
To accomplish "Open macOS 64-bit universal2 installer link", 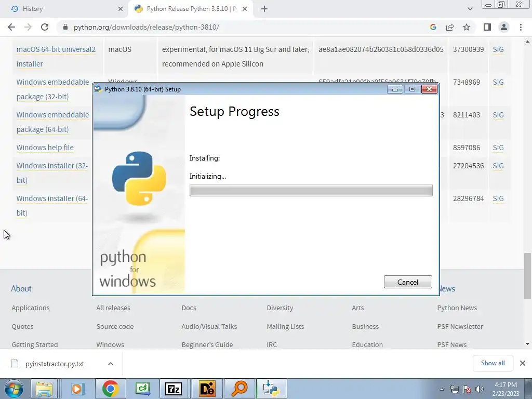I will coord(56,56).
